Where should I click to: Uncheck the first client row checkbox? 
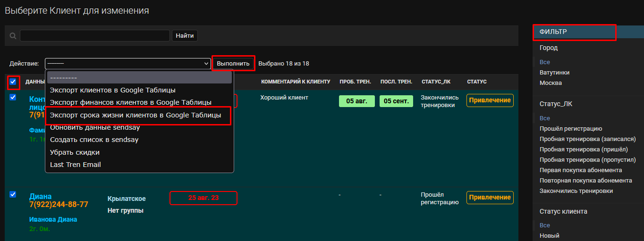[13, 97]
